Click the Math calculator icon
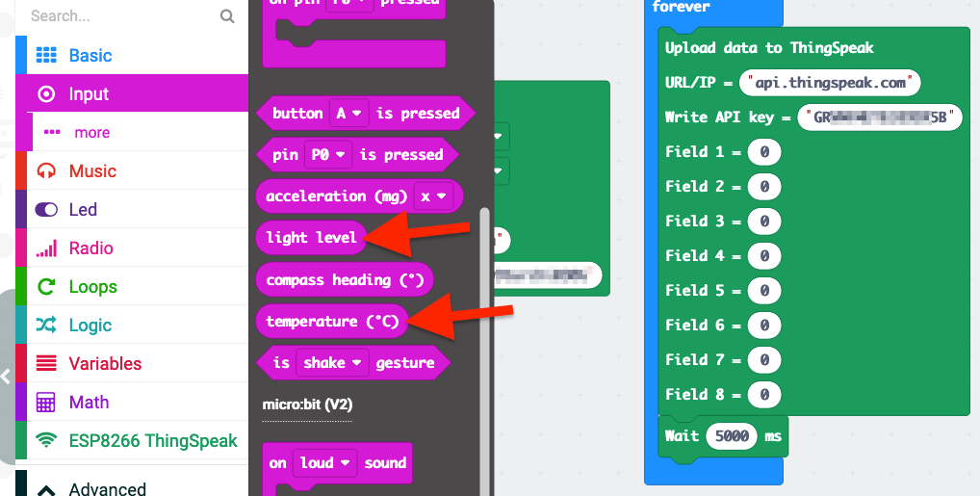 (46, 403)
